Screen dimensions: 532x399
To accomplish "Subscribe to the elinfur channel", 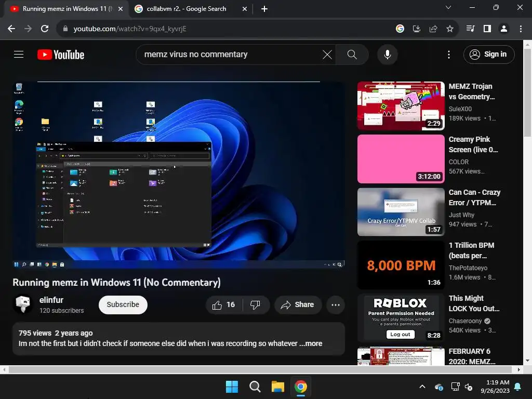I will pyautogui.click(x=123, y=304).
